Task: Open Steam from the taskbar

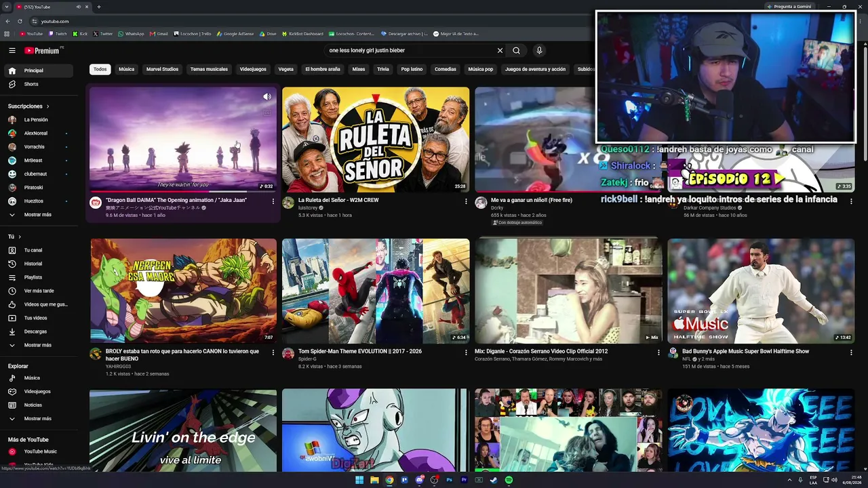Action: tap(494, 480)
